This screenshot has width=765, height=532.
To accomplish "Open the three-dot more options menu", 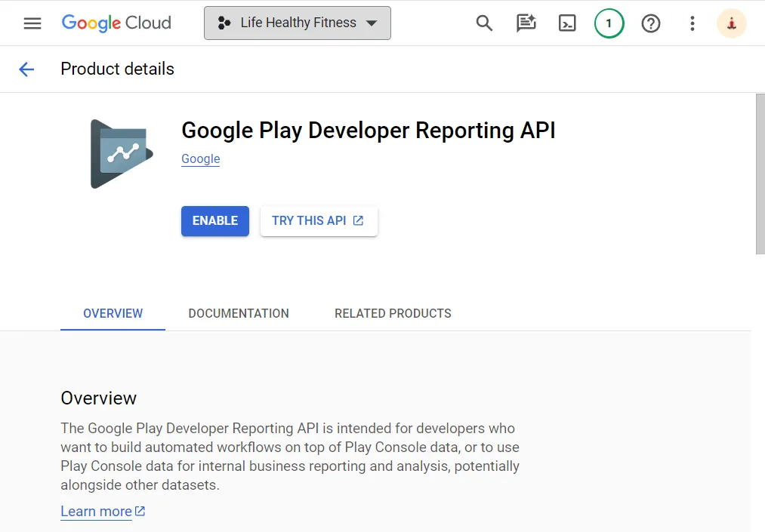I will click(x=692, y=23).
